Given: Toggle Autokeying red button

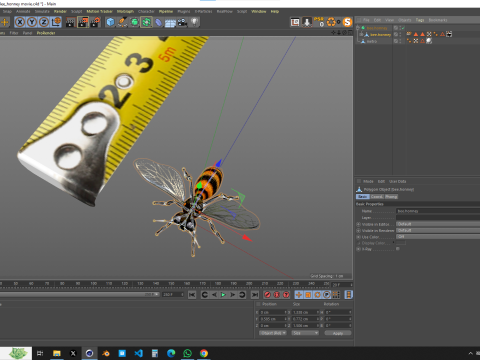Looking at the screenshot, I should tap(277, 295).
